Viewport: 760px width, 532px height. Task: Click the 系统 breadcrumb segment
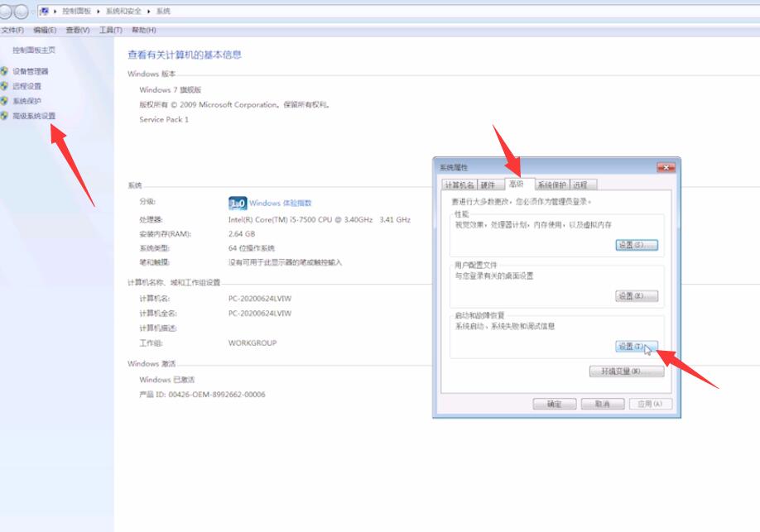(163, 11)
